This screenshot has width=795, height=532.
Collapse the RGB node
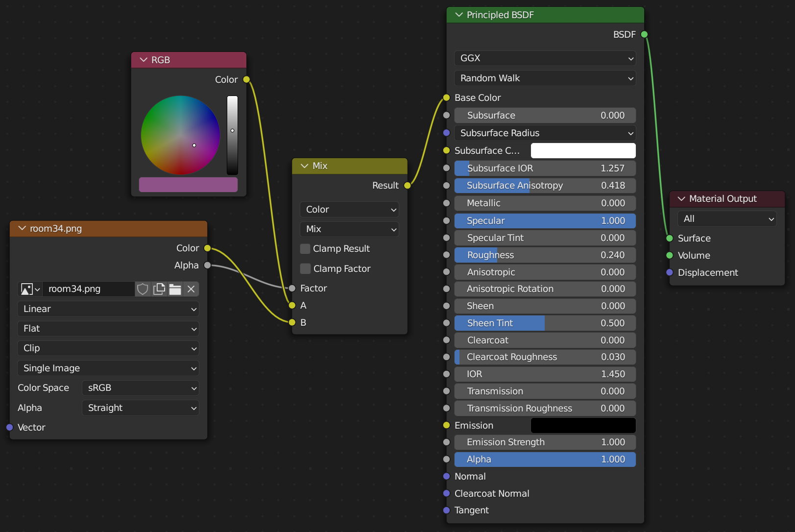pos(144,60)
